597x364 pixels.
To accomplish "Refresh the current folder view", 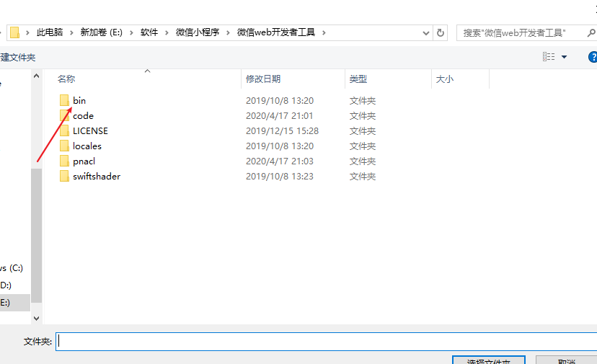I will click(x=440, y=32).
